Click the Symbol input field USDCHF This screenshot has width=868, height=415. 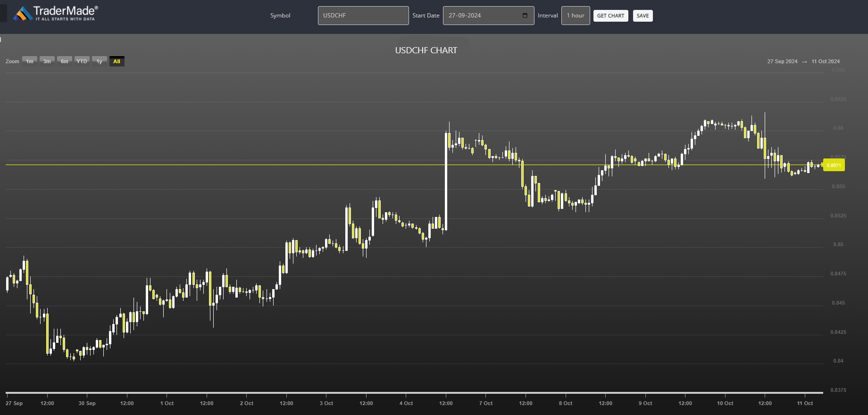363,16
